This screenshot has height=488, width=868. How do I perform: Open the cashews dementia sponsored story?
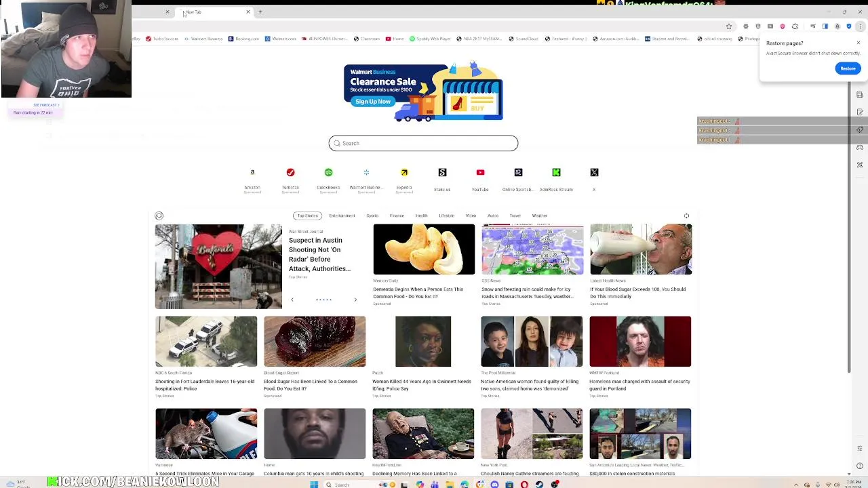(424, 249)
